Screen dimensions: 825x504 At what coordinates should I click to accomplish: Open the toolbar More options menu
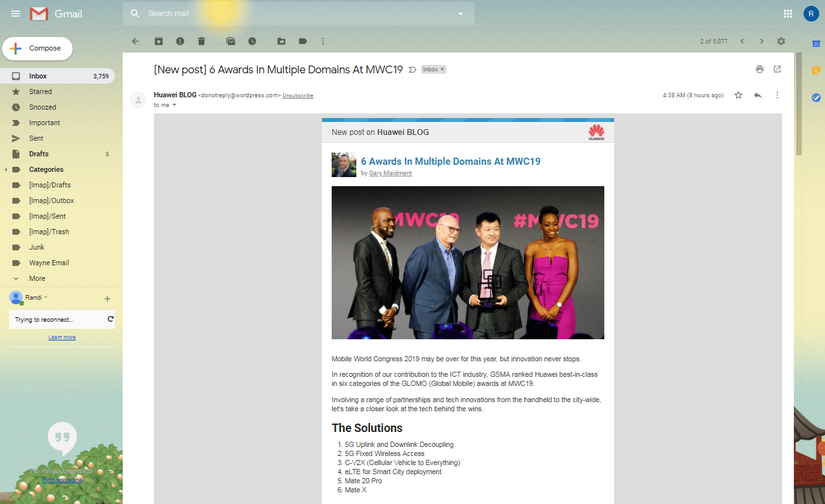pos(323,41)
